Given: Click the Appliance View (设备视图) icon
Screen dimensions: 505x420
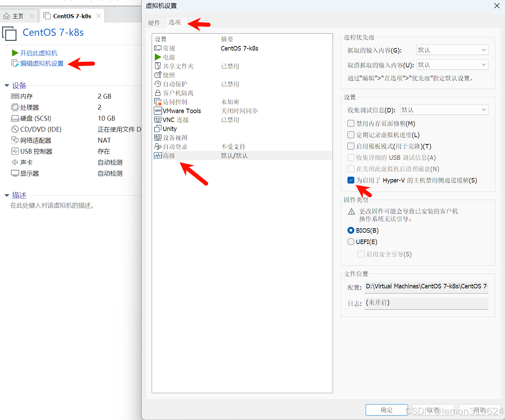Looking at the screenshot, I should coord(158,137).
